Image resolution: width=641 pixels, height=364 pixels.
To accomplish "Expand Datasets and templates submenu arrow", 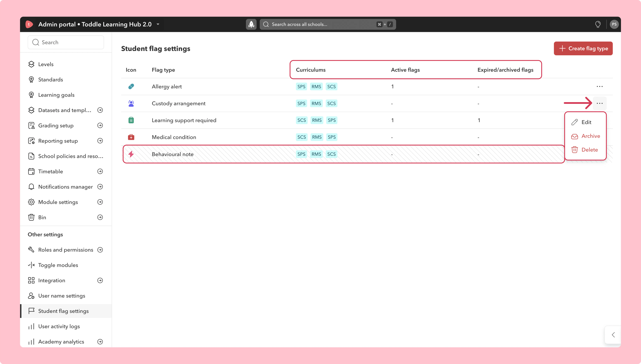I will (x=100, y=110).
